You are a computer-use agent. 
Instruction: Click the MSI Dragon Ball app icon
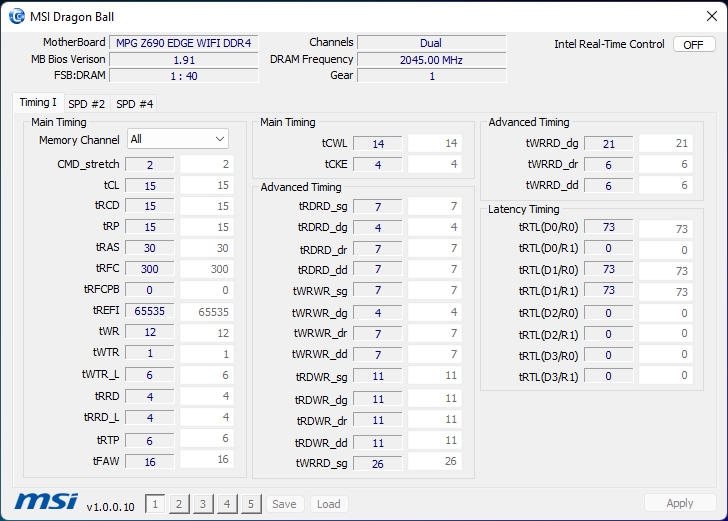click(17, 17)
